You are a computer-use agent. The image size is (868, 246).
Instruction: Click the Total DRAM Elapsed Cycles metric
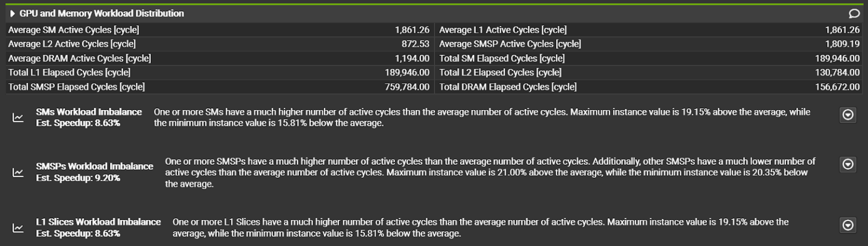click(x=508, y=87)
